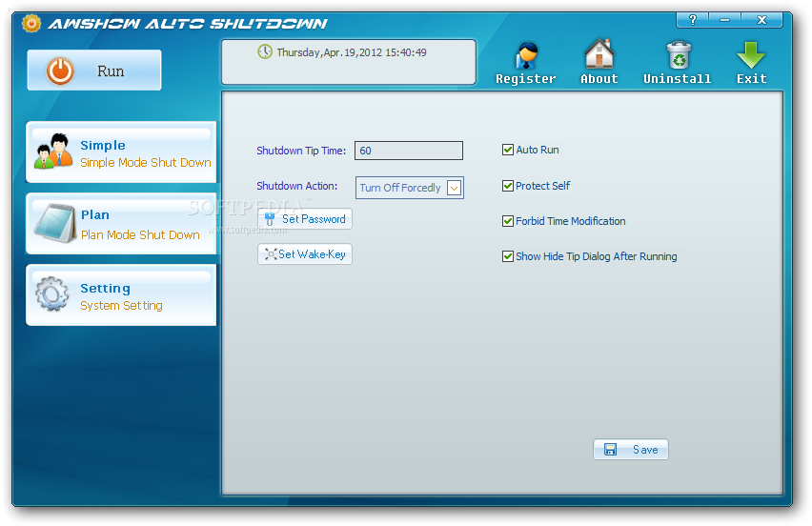Click the Register user icon
Screen dimensions: 812x526
pos(526,56)
